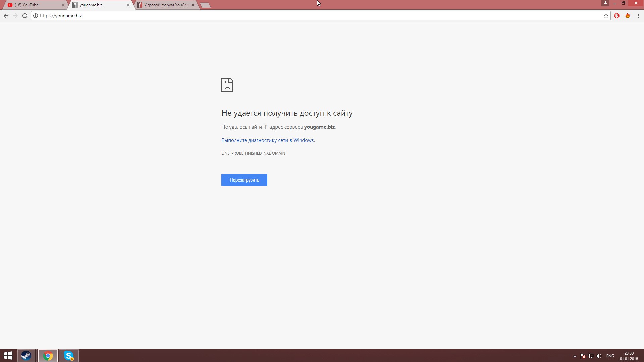644x362 pixels.
Task: Open the volume control tray icon
Action: (599, 356)
